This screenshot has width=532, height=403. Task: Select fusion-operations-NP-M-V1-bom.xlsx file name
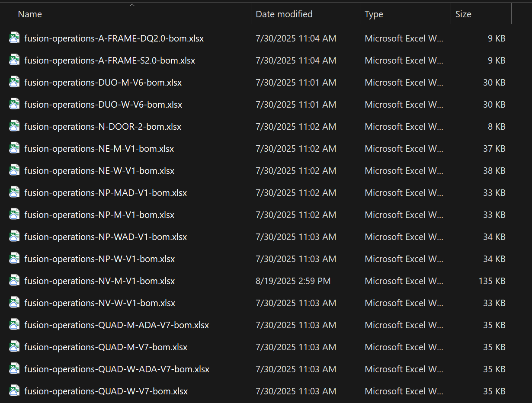(99, 214)
